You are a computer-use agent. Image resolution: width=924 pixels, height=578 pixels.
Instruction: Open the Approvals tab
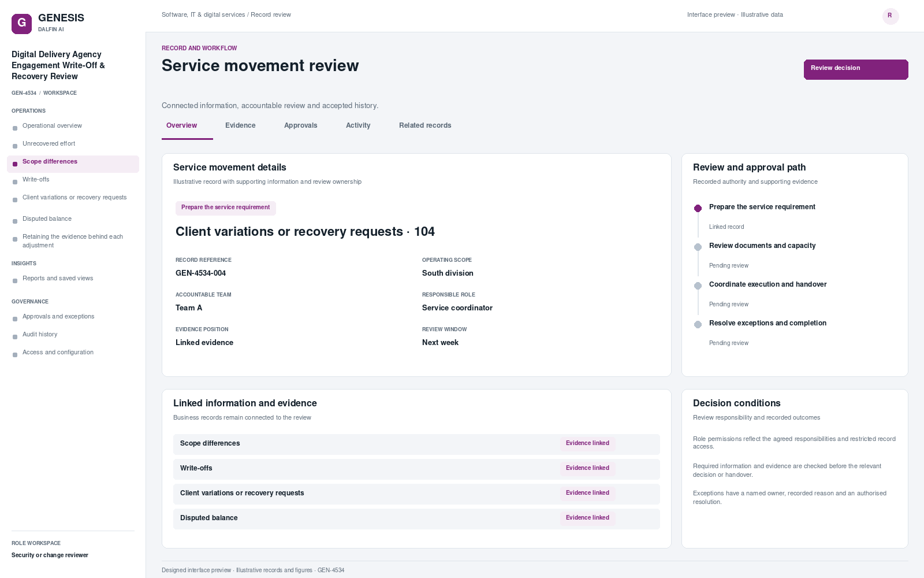point(300,125)
